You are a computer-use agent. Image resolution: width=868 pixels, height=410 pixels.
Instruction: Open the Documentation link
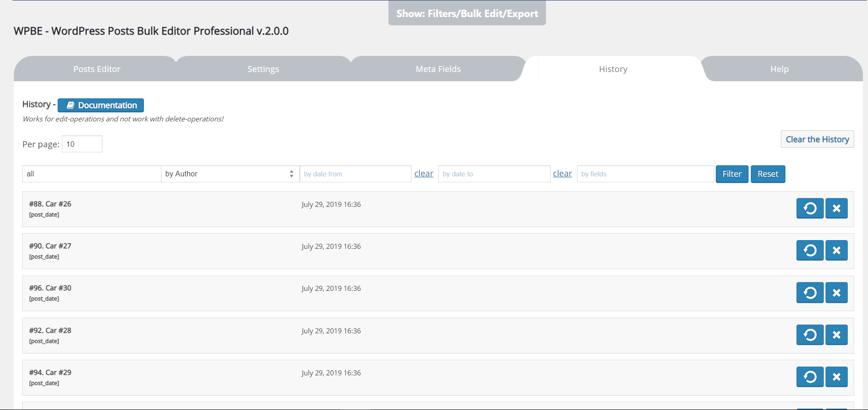[x=101, y=105]
